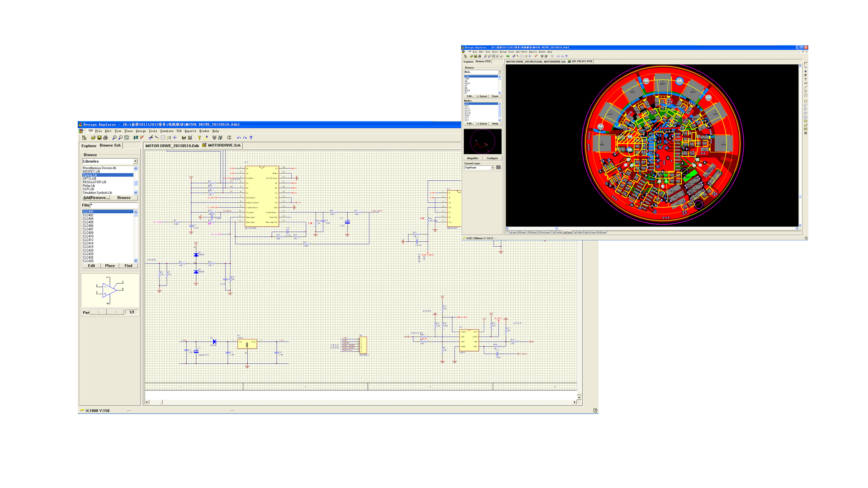The height and width of the screenshot is (488, 868).
Task: Select TopLayer tab at PCB bottom
Action: coord(513,232)
